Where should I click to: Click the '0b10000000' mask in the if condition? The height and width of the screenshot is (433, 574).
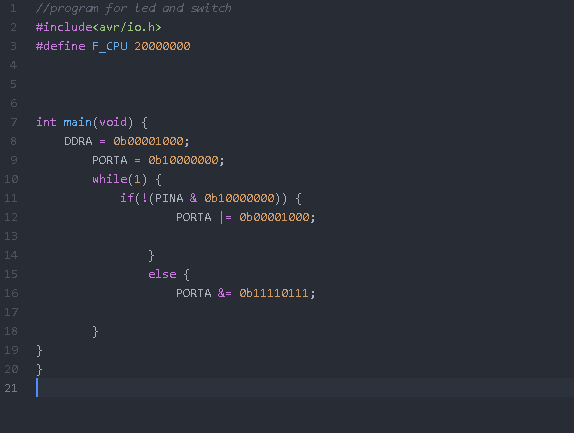(x=239, y=198)
